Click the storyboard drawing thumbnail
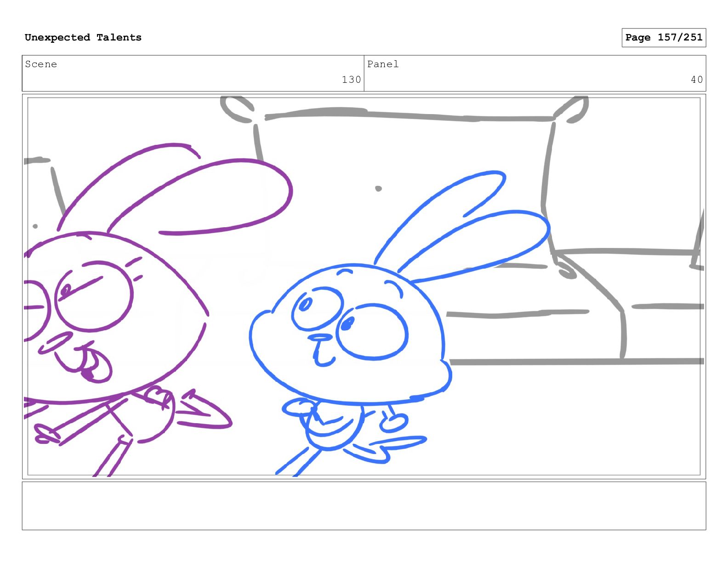Image resolution: width=728 pixels, height=563 pixels. [x=364, y=287]
